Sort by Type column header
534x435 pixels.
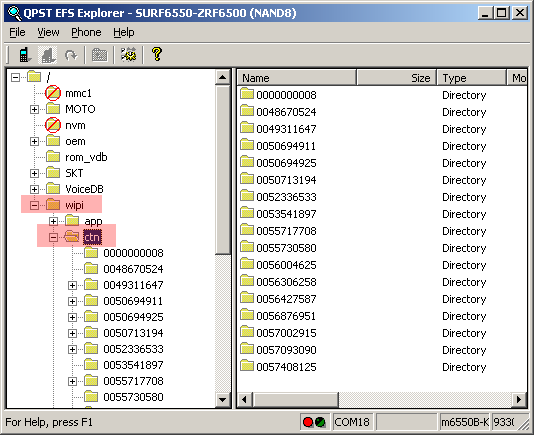[x=472, y=78]
